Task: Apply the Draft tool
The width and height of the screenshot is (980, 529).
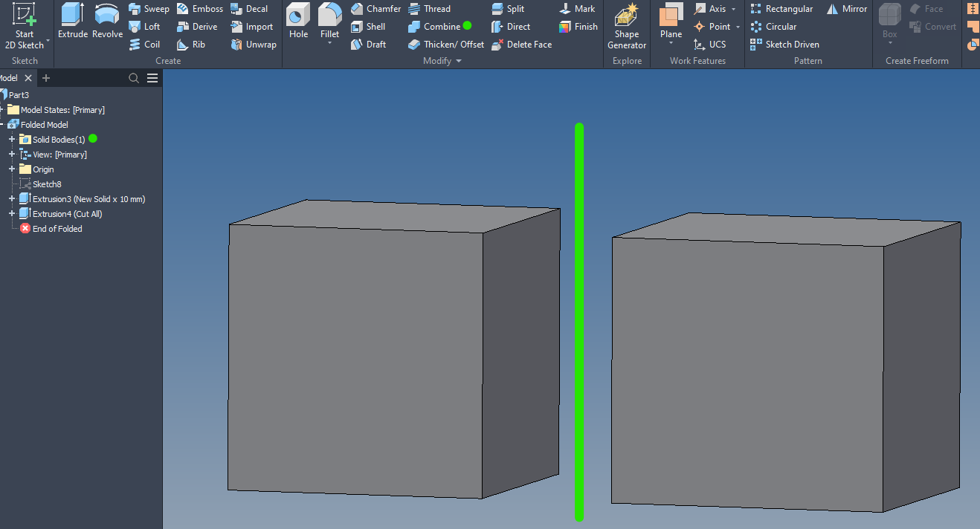Action: pyautogui.click(x=368, y=45)
